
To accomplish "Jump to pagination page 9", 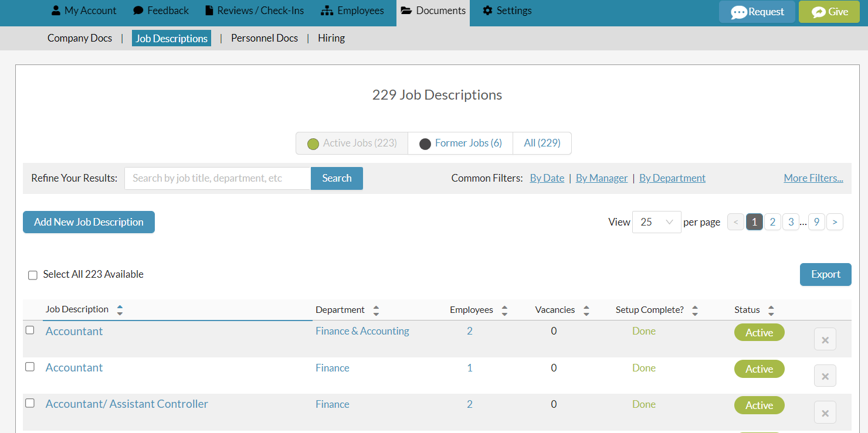I will point(816,222).
